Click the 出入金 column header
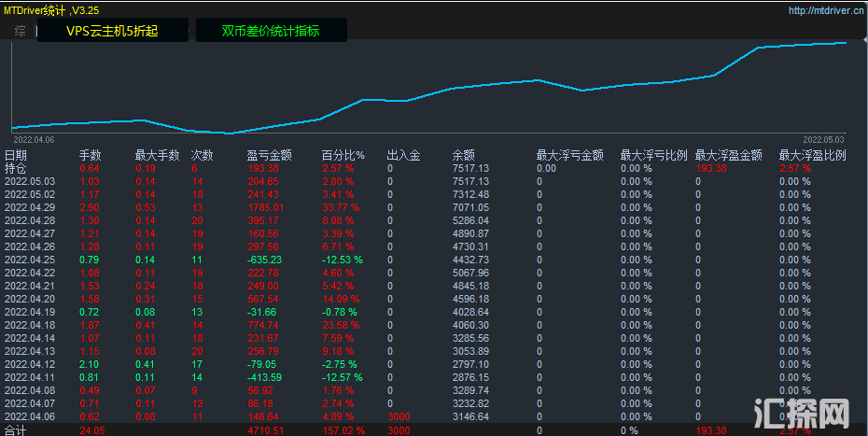Screen dimensions: 868x436 click(x=403, y=155)
